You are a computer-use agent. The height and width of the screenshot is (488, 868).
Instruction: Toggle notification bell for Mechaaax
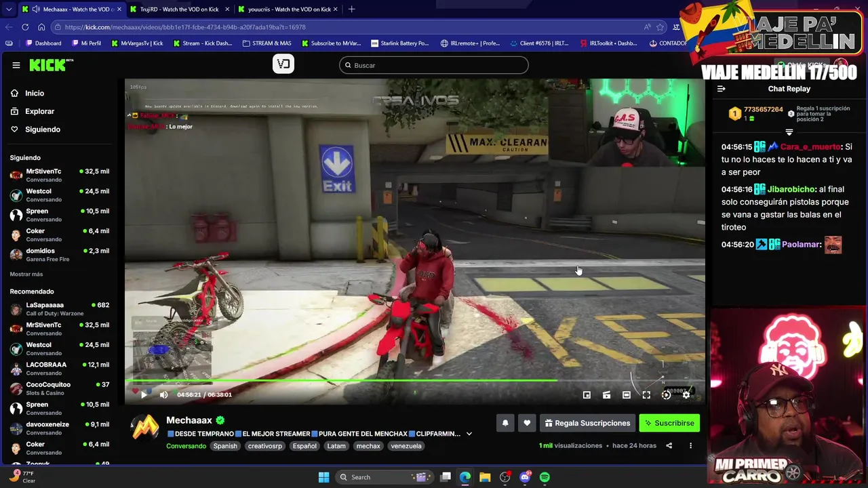click(x=505, y=423)
